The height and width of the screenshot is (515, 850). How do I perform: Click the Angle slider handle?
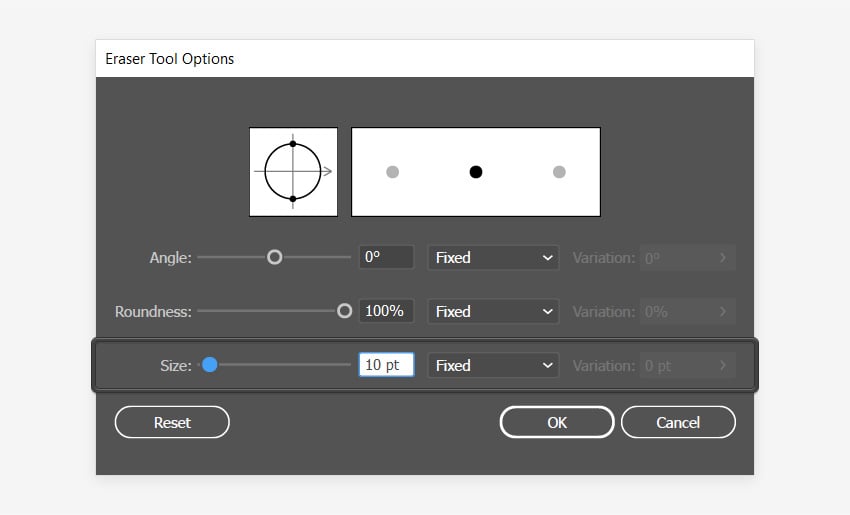point(275,257)
